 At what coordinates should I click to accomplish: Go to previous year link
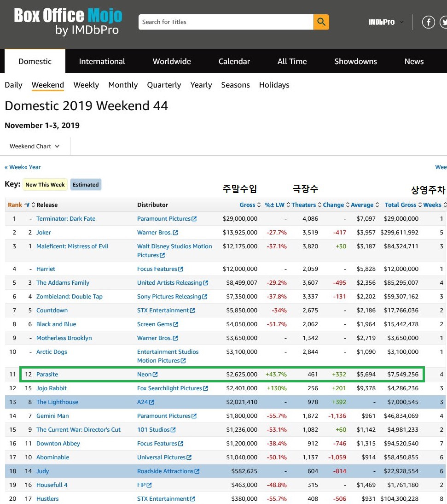tap(32, 167)
